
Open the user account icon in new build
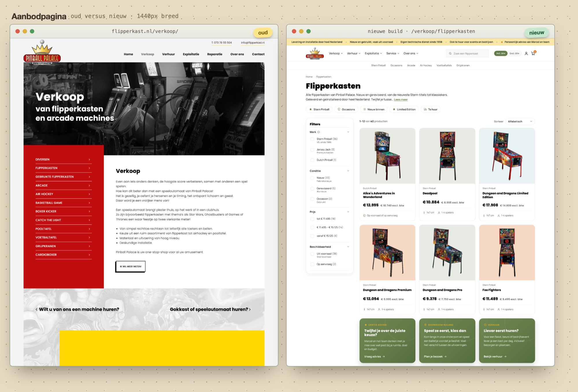[x=526, y=53]
